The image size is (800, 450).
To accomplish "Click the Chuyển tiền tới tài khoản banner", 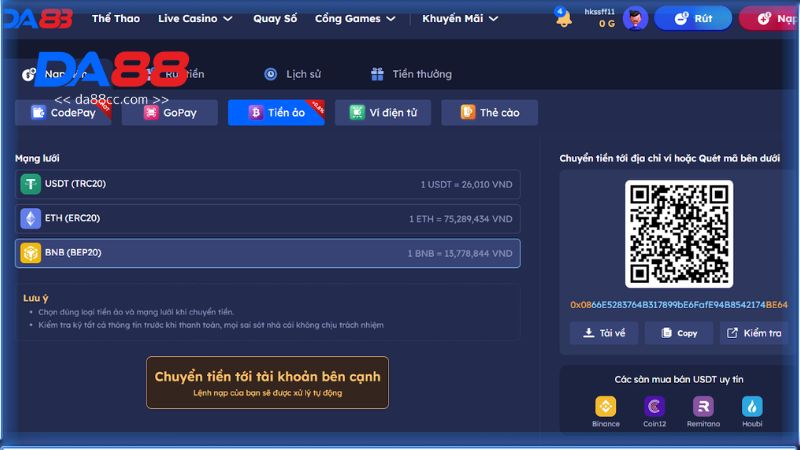I will click(267, 383).
